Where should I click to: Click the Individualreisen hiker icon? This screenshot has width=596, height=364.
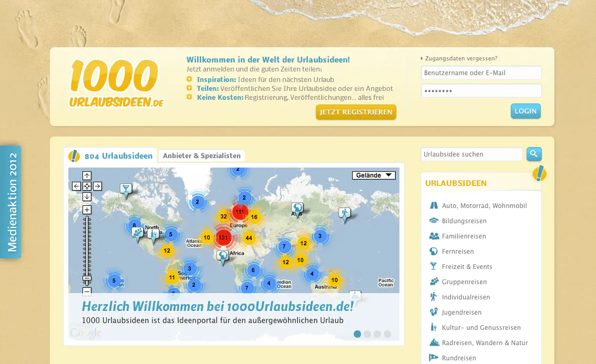(x=433, y=297)
